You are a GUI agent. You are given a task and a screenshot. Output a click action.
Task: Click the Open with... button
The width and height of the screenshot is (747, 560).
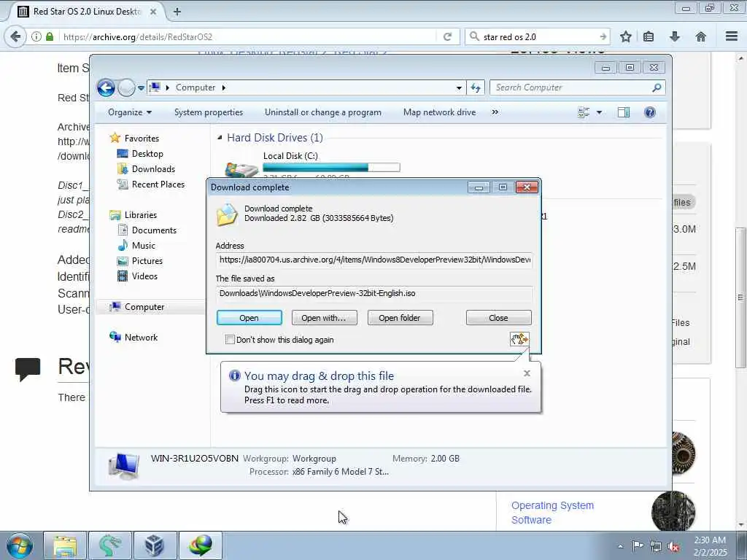click(324, 318)
